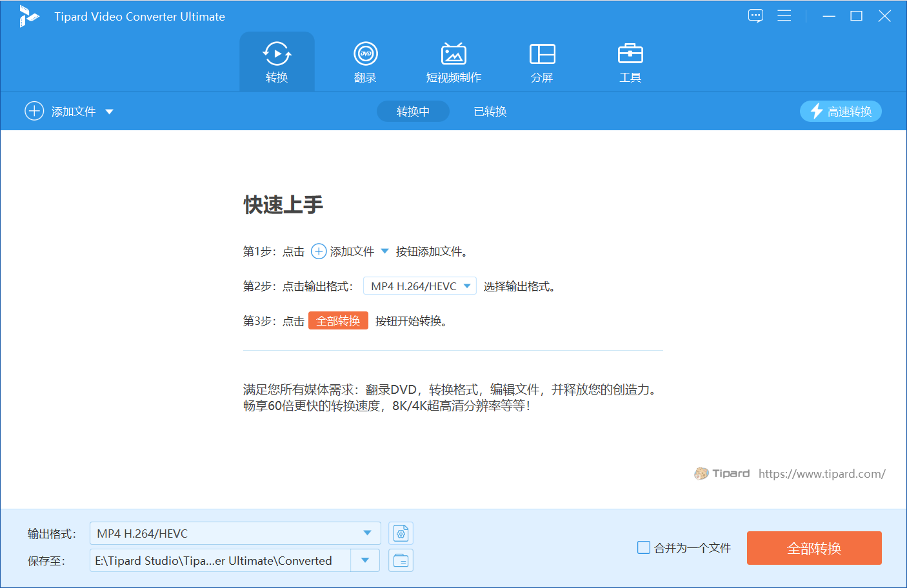The height and width of the screenshot is (588, 907).
Task: Maximize the Tipard window
Action: point(856,16)
